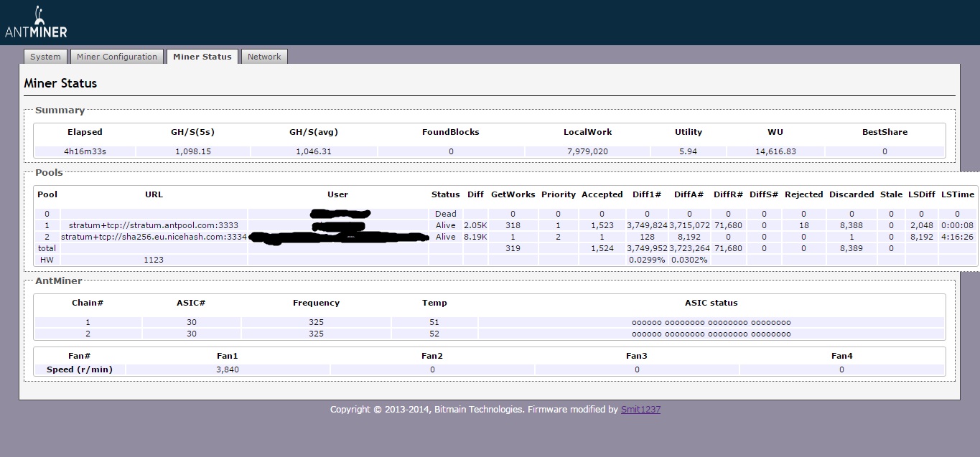Click the HW error count 1123
This screenshot has width=980, height=457.
tap(154, 260)
